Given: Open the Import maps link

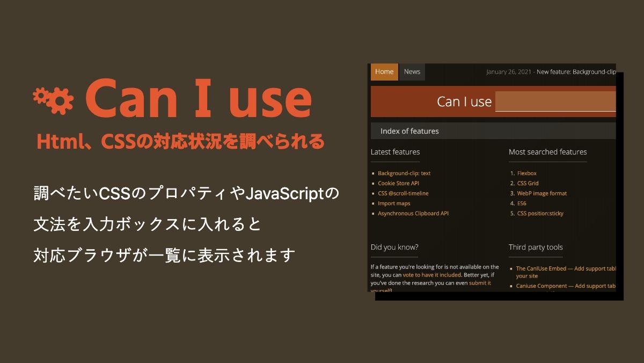Looking at the screenshot, I should click(394, 204).
